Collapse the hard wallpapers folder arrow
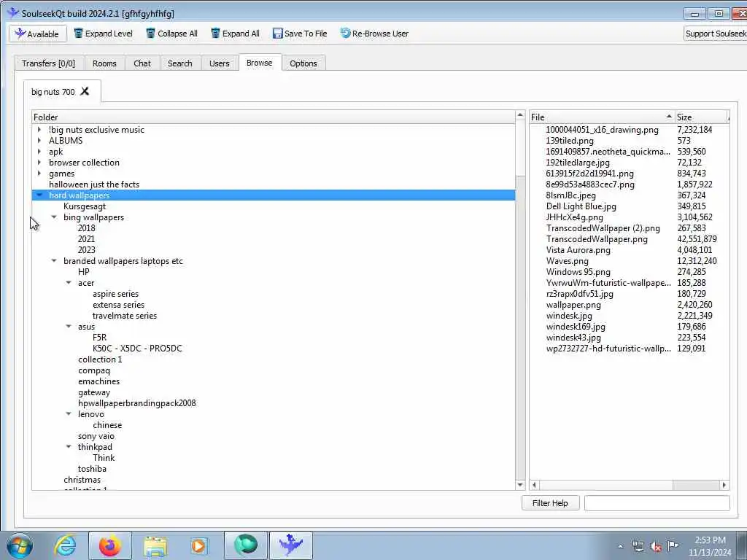The height and width of the screenshot is (560, 747). (39, 195)
